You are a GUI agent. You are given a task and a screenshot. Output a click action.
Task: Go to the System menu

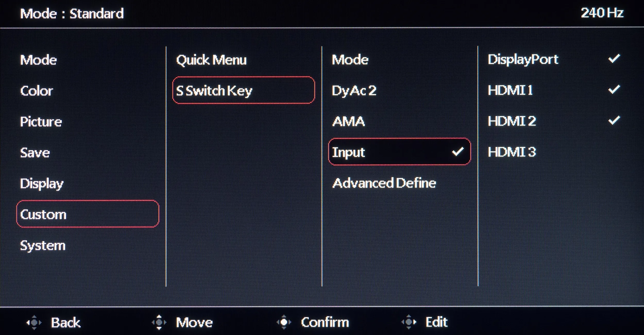coord(43,245)
